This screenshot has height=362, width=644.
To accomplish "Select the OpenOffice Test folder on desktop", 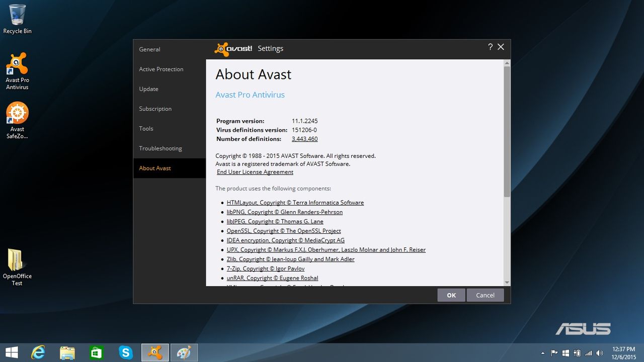I will [x=17, y=267].
